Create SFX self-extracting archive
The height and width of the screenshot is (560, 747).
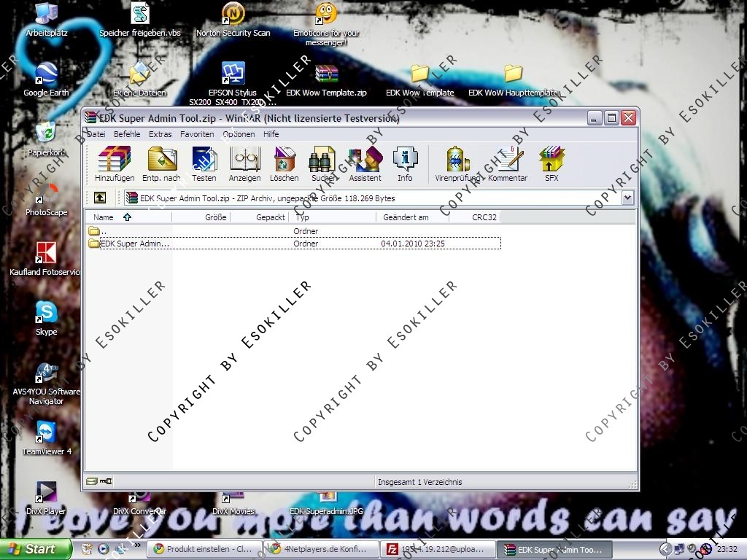[551, 164]
